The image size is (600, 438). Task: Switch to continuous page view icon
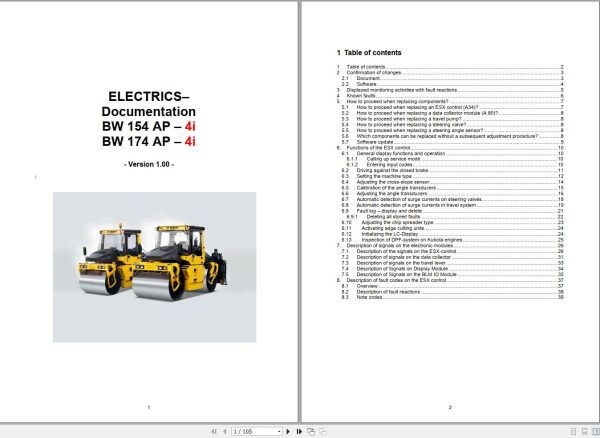coord(584,431)
